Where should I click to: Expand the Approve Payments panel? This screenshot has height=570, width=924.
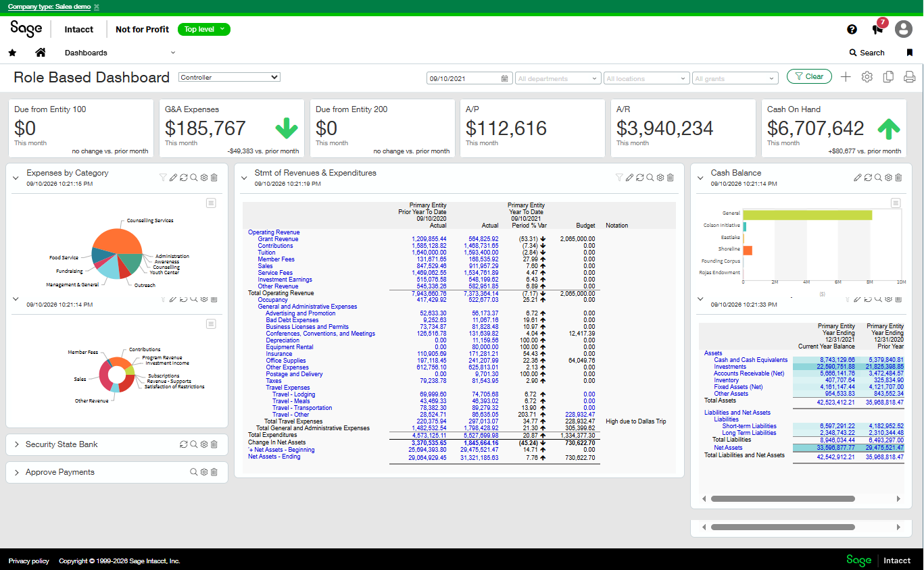pos(16,472)
